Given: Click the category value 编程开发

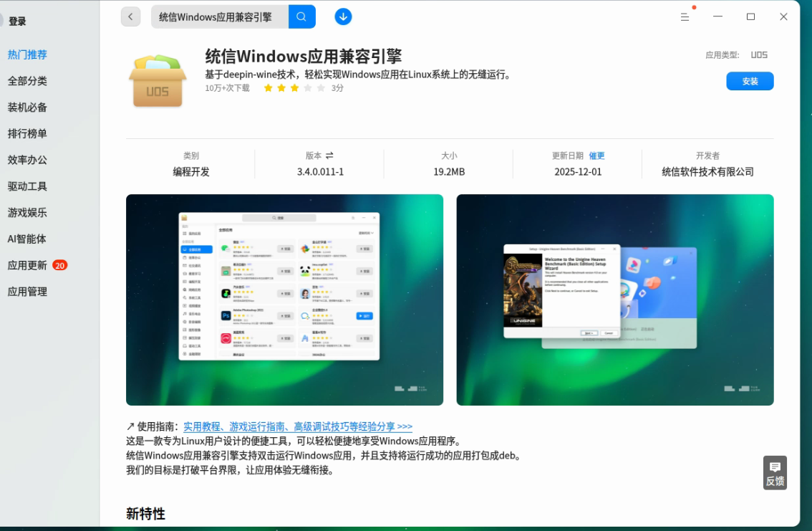Looking at the screenshot, I should pyautogui.click(x=191, y=172).
